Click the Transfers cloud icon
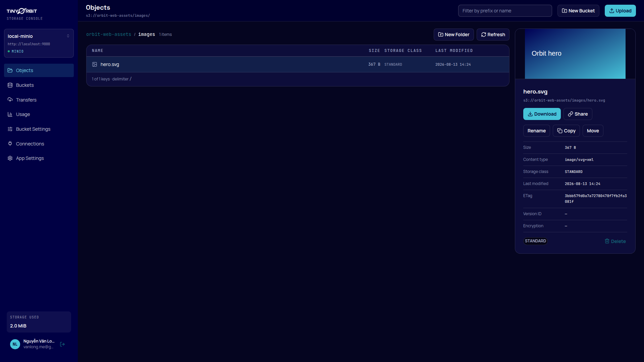644x362 pixels. 10,100
